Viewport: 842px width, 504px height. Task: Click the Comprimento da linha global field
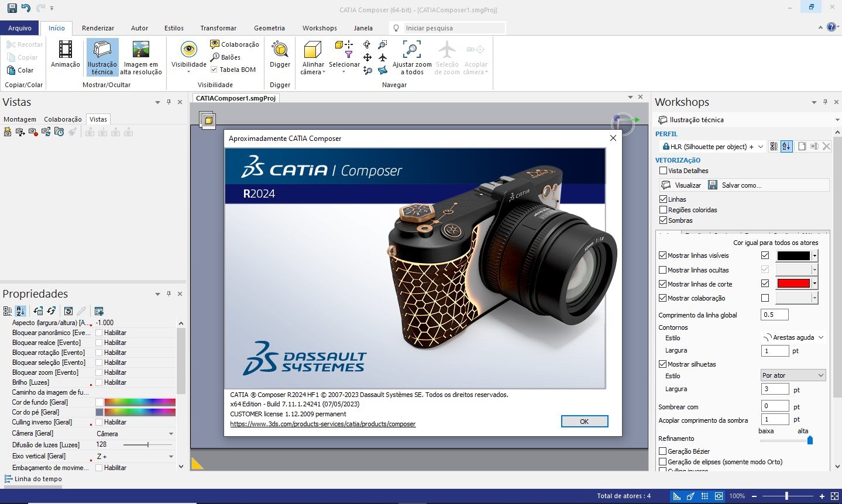coord(775,315)
